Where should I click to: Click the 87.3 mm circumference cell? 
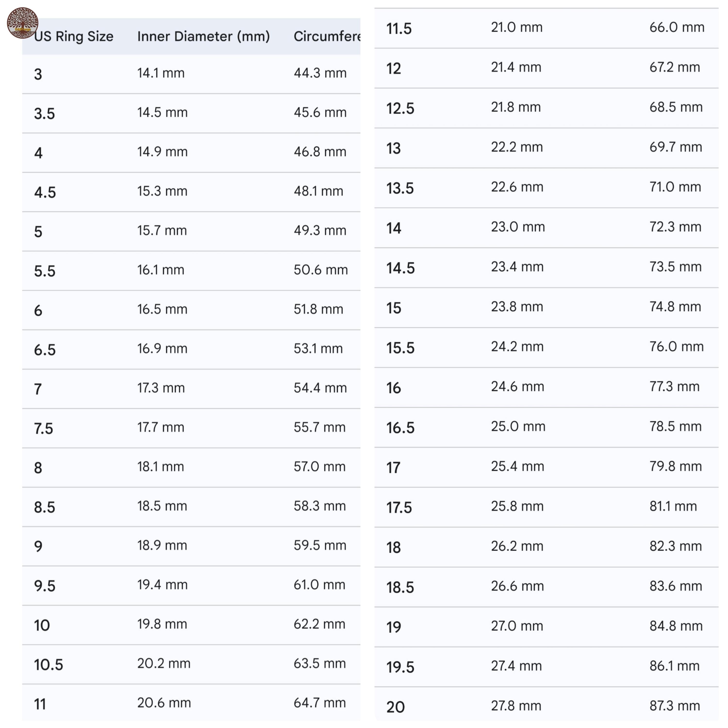click(x=674, y=706)
